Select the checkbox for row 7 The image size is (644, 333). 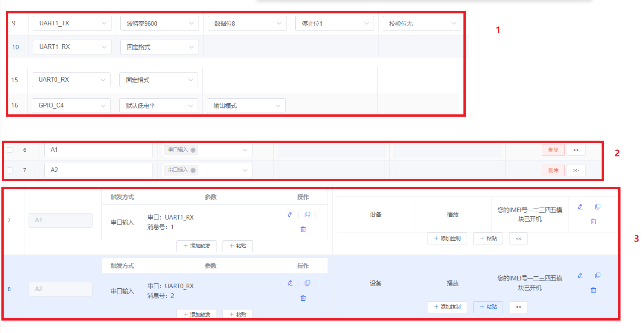pos(10,170)
